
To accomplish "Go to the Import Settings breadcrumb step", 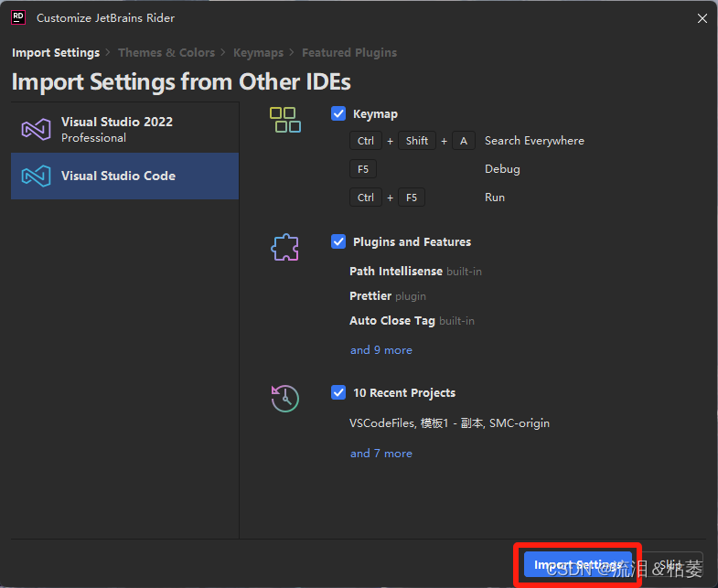I will (56, 53).
